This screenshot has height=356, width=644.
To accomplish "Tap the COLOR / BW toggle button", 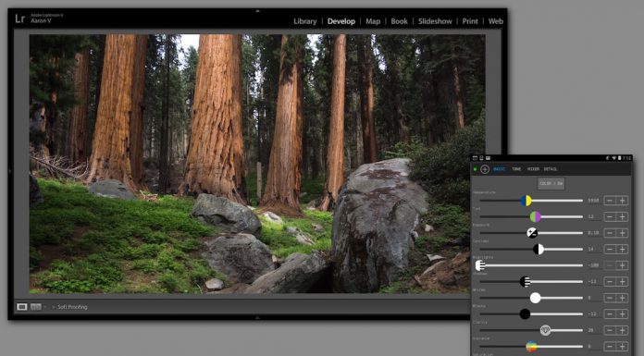I will coord(551,183).
